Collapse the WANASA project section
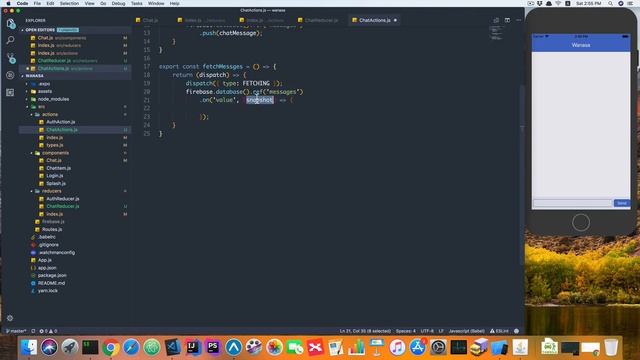The height and width of the screenshot is (360, 640). 34,76
